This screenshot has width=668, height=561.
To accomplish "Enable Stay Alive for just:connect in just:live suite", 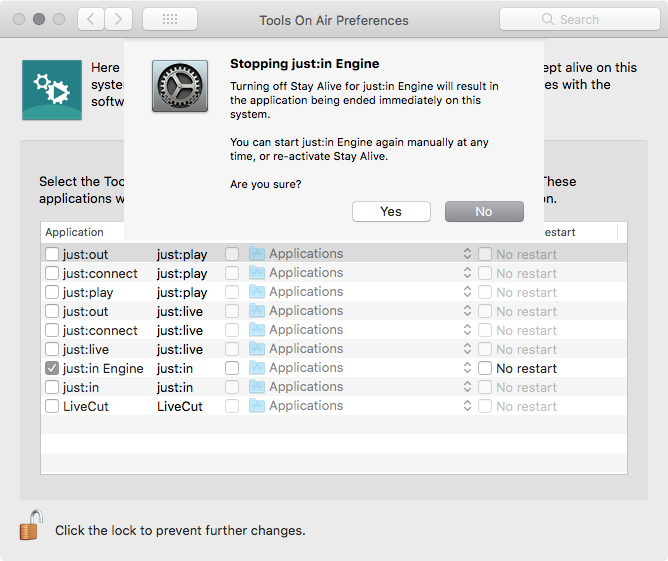I will pos(52,330).
